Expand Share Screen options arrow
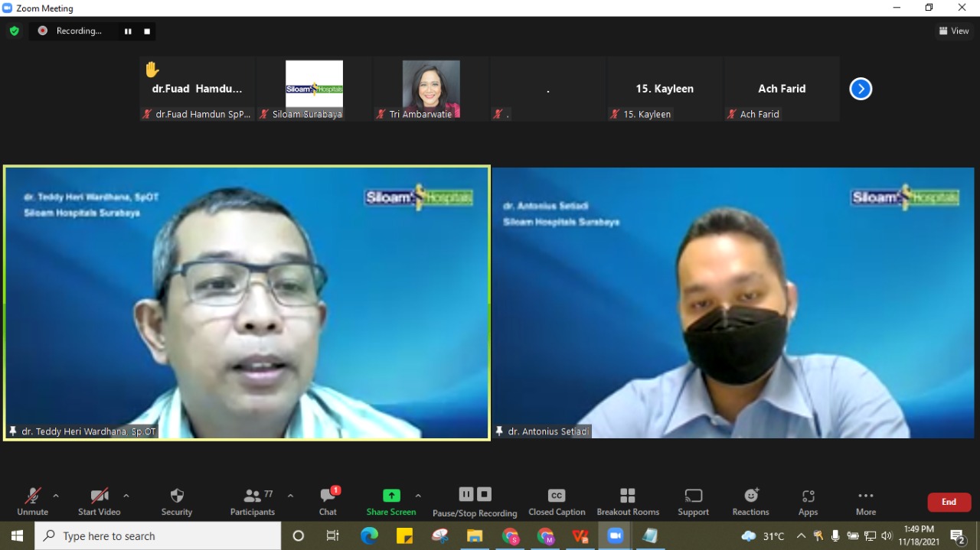 pos(418,496)
